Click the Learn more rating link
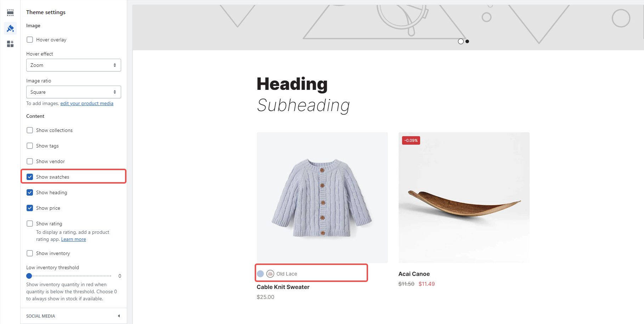The image size is (644, 324). [x=73, y=239]
